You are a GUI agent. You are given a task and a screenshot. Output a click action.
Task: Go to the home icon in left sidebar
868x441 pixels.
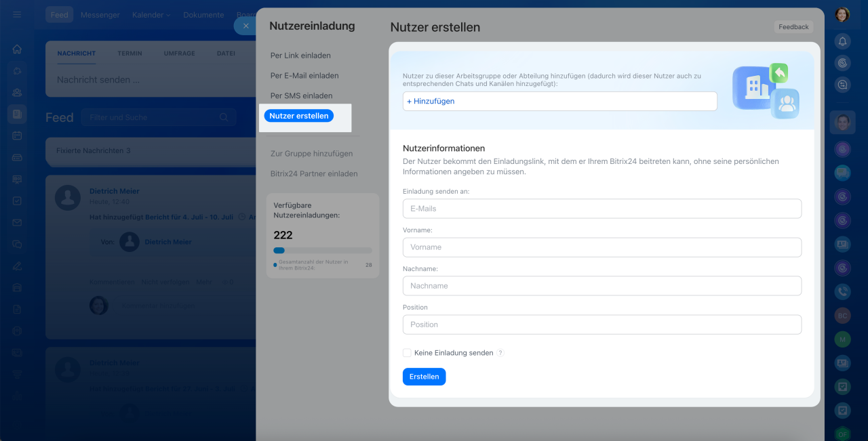(x=17, y=49)
